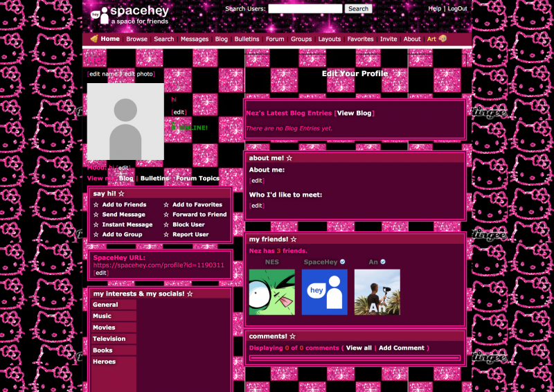The image size is (554, 392).
Task: Click edit under the hi status
Action: click(179, 112)
